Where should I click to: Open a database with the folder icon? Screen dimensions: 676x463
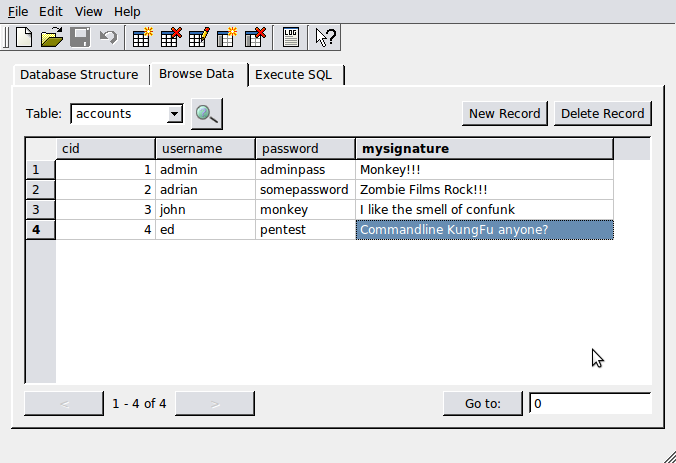coord(52,38)
